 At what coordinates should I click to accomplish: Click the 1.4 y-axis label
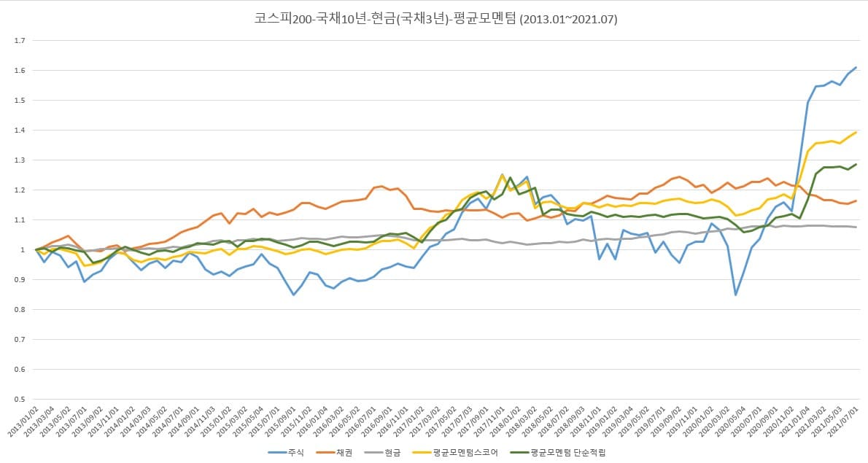click(x=20, y=130)
